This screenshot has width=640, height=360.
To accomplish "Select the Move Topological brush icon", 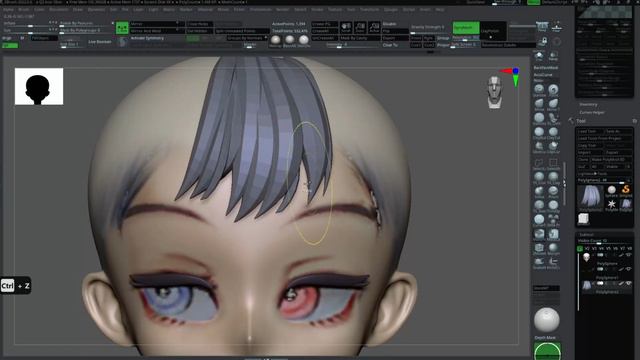I will (x=553, y=104).
